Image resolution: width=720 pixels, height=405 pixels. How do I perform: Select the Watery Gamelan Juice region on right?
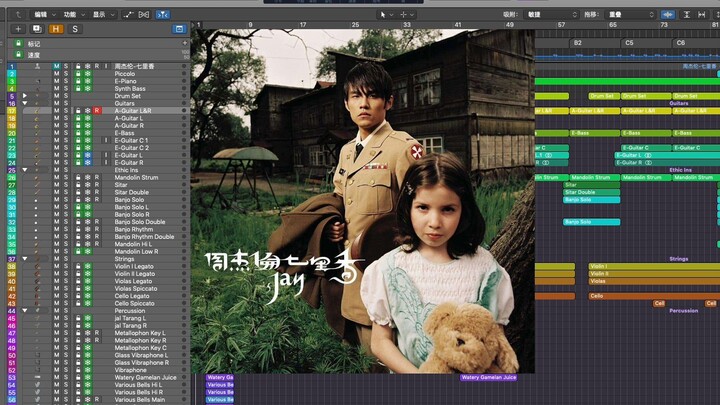489,377
